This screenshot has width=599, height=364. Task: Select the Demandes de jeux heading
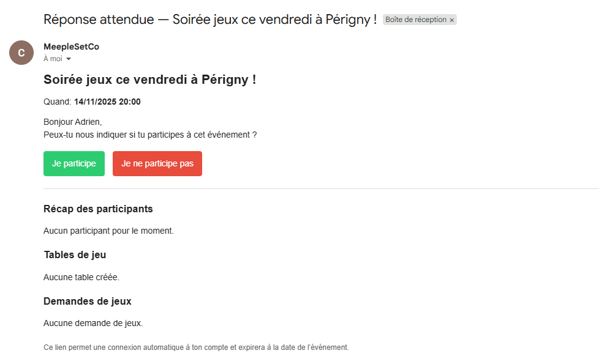point(88,301)
